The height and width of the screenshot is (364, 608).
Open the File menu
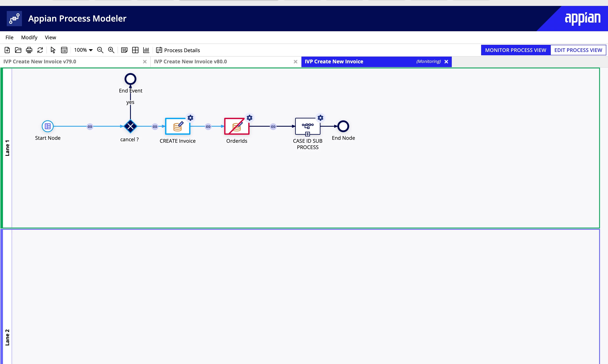tap(9, 37)
